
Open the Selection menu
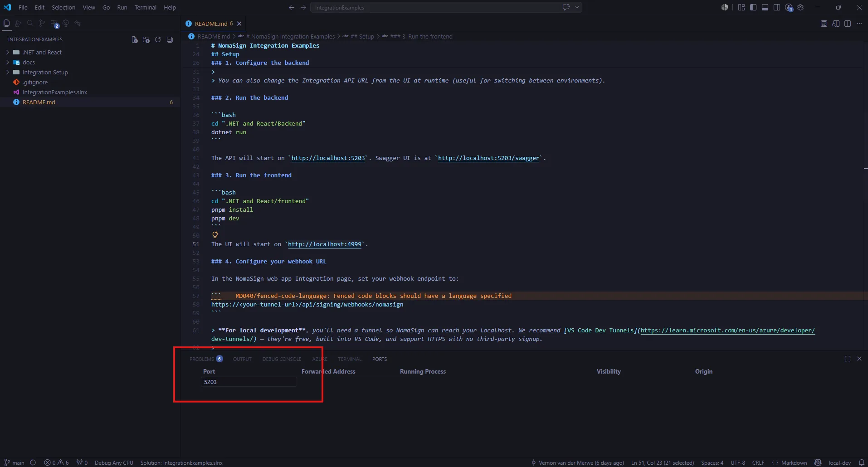[x=63, y=7]
